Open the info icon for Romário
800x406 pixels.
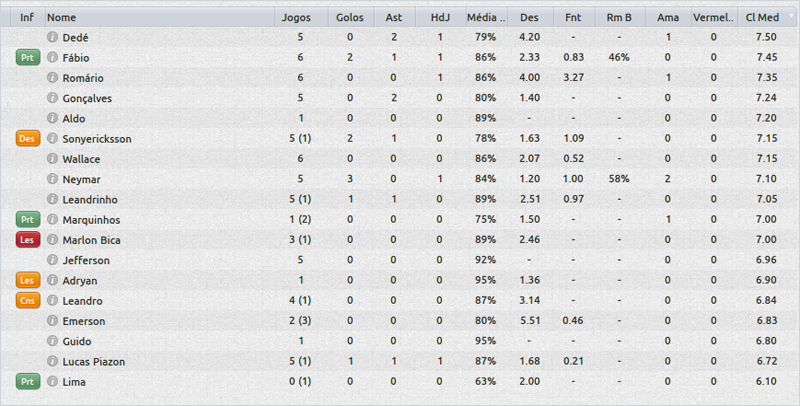click(53, 78)
